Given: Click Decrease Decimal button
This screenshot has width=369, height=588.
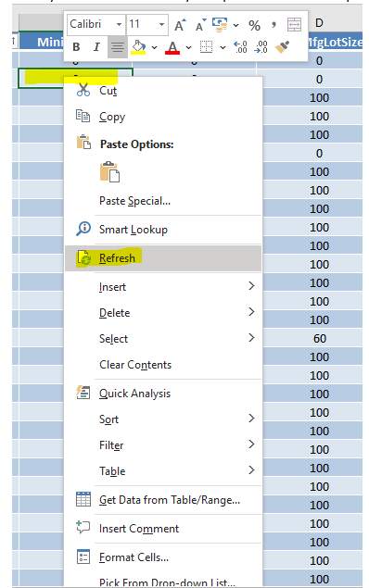Looking at the screenshot, I should [x=261, y=47].
